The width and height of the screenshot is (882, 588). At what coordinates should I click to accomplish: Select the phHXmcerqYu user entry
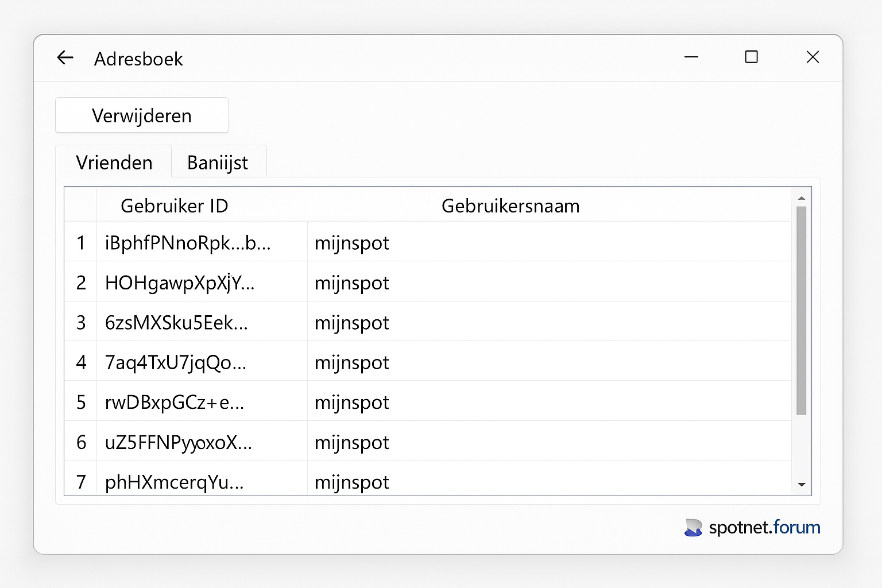pos(174,482)
